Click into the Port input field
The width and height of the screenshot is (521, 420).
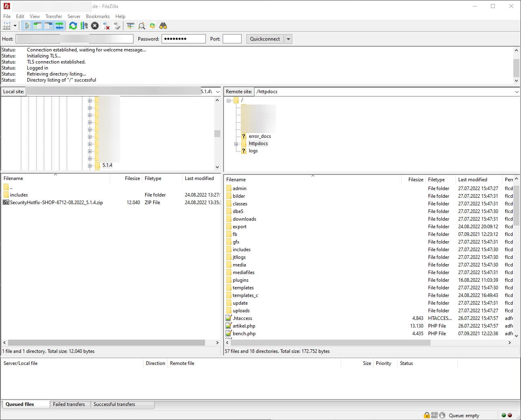point(232,39)
